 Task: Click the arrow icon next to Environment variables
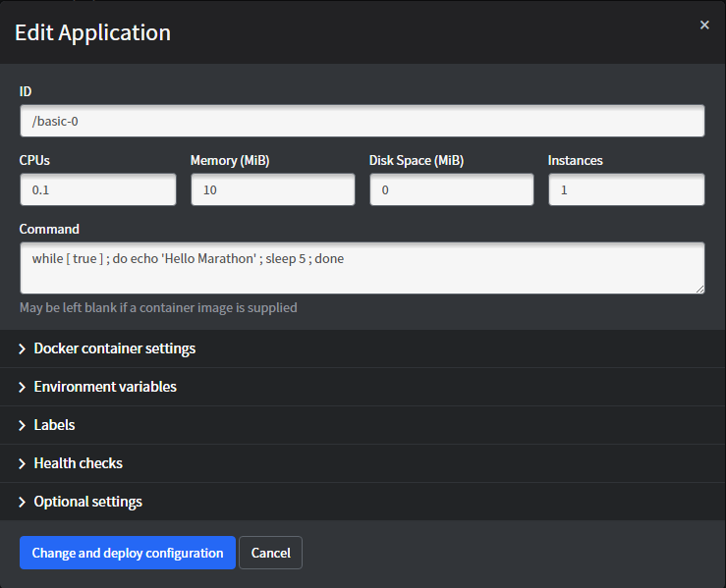(x=23, y=387)
